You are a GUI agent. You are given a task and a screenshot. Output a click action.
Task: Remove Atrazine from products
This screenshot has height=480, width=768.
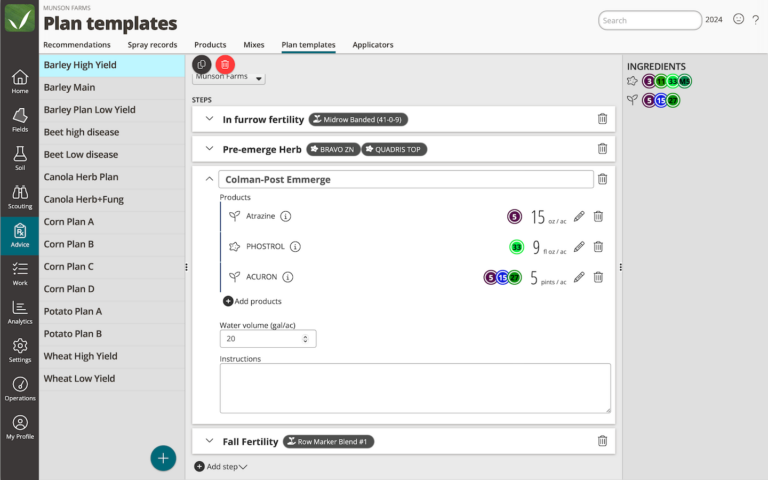(598, 216)
